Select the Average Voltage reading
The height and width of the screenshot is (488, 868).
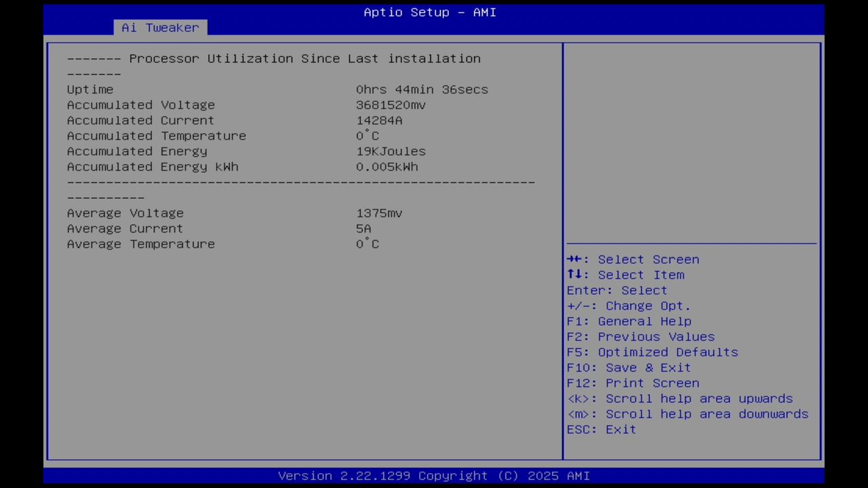pyautogui.click(x=125, y=213)
